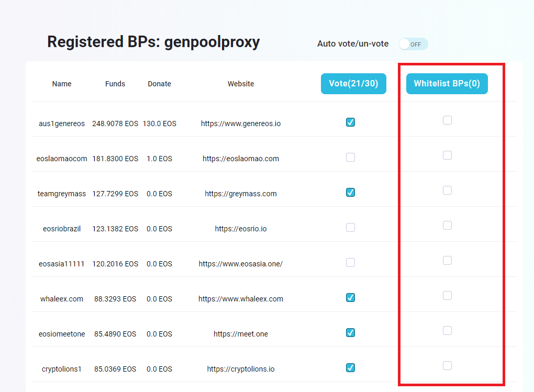Whitelist cryptolions1 using its checkbox
The width and height of the screenshot is (534, 392).
447,366
